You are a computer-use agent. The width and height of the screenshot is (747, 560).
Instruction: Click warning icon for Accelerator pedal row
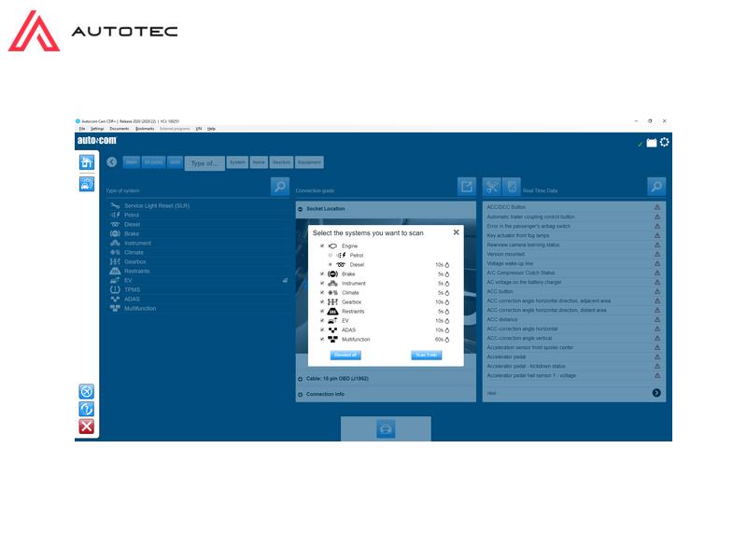coord(657,357)
